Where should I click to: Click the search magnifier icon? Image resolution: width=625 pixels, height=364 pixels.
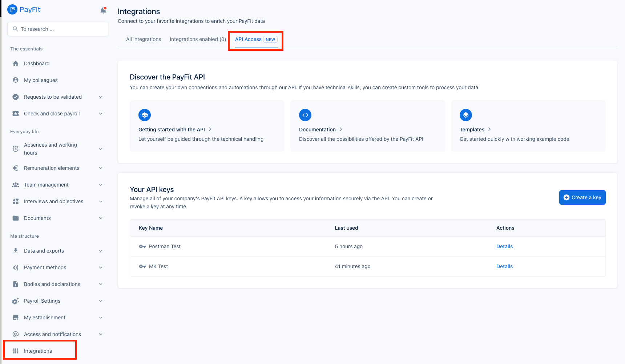point(15,29)
